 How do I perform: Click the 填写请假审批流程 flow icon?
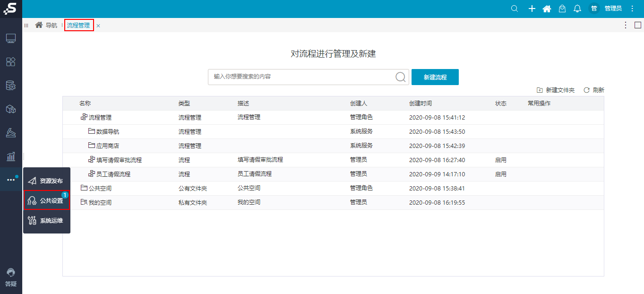click(x=92, y=160)
